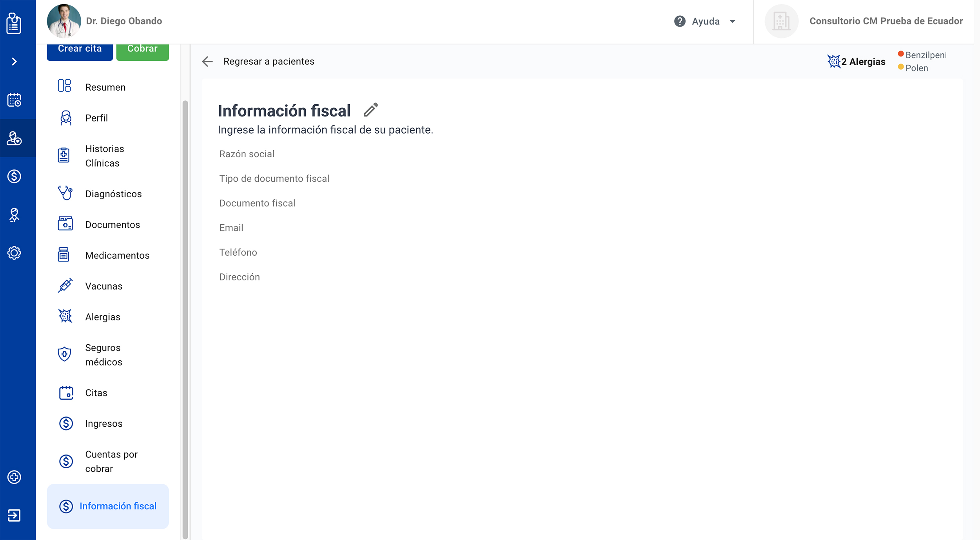Click the logout icon at the bottom left
Viewport: 980px width, 540px height.
coord(14,515)
